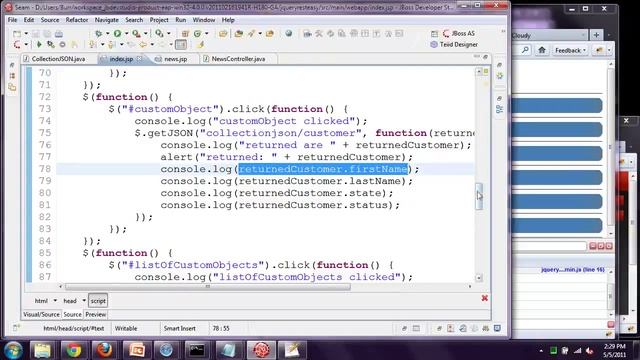Minimize the editor area icon
640x360 pixels.
(476, 57)
